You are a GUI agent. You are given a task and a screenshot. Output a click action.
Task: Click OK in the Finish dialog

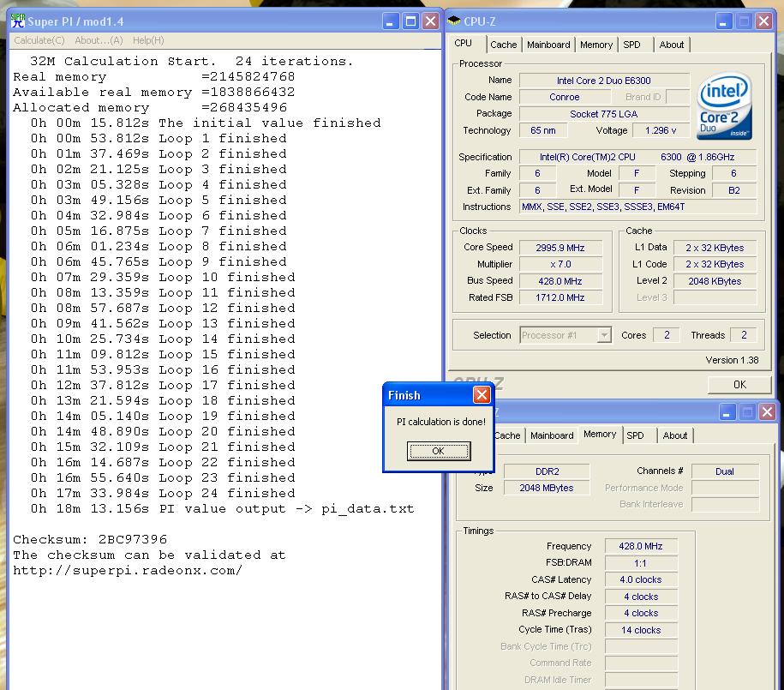pos(438,451)
